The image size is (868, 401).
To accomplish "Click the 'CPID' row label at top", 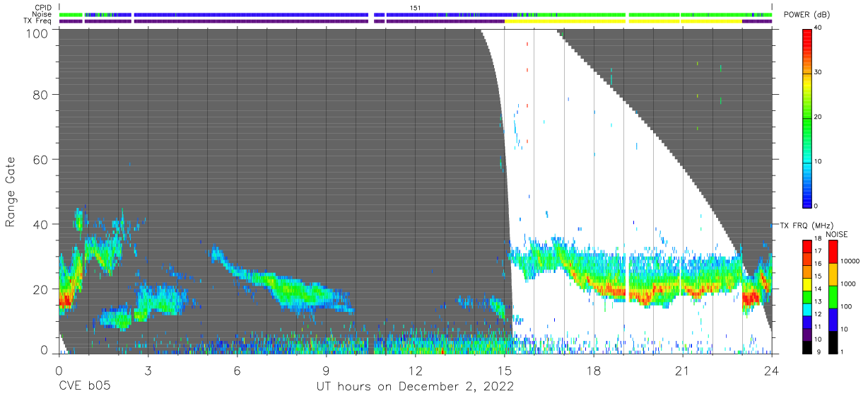I will pos(44,8).
